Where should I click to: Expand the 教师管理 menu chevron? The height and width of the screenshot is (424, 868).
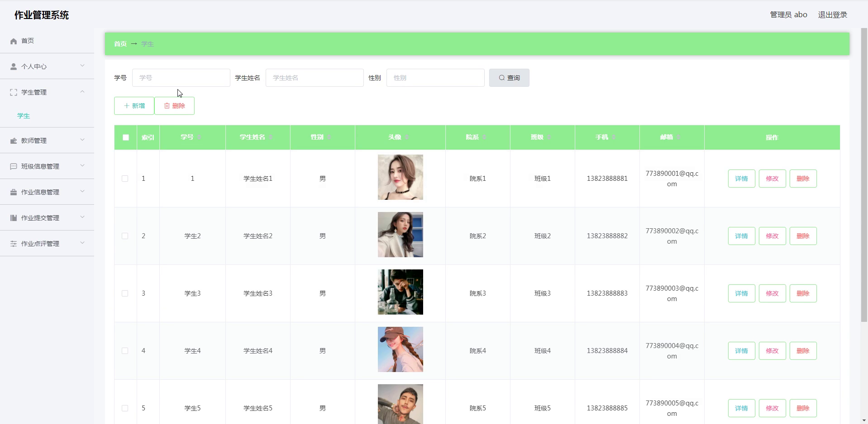(x=82, y=140)
